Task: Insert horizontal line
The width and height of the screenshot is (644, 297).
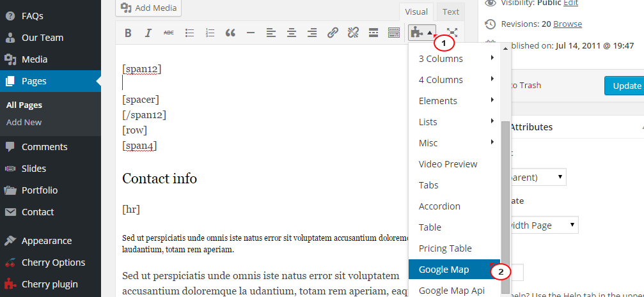Action: [251, 33]
